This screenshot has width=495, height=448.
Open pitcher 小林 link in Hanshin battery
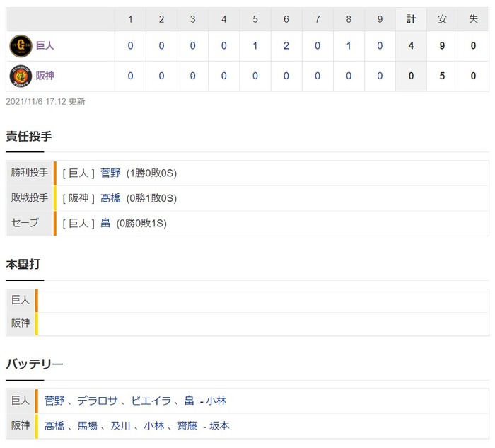(154, 426)
